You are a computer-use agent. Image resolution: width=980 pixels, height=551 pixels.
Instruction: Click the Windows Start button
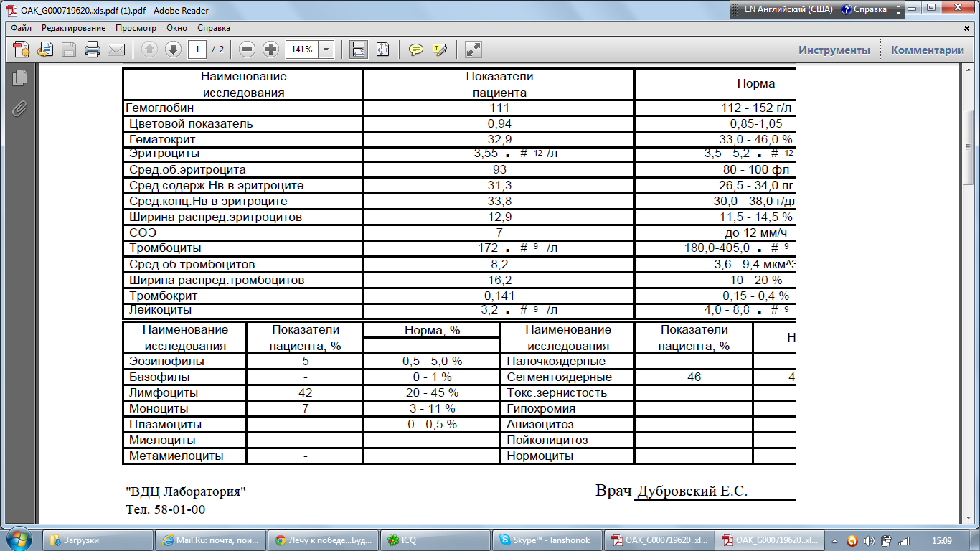pos(19,540)
